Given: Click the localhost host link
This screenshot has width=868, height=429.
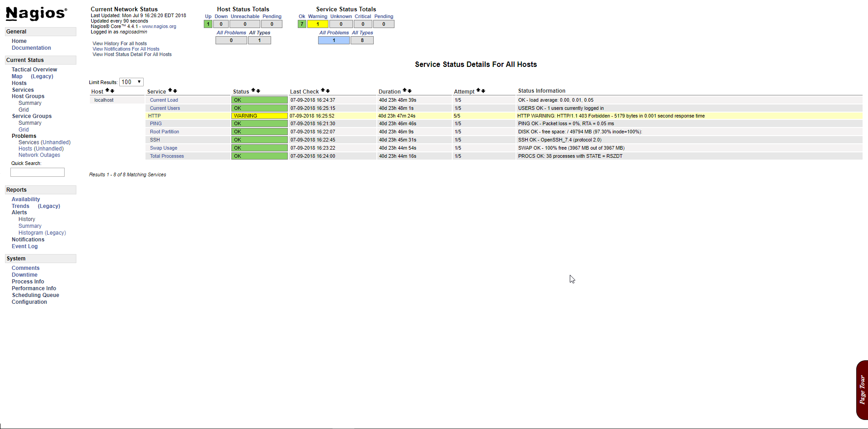Looking at the screenshot, I should (x=104, y=100).
